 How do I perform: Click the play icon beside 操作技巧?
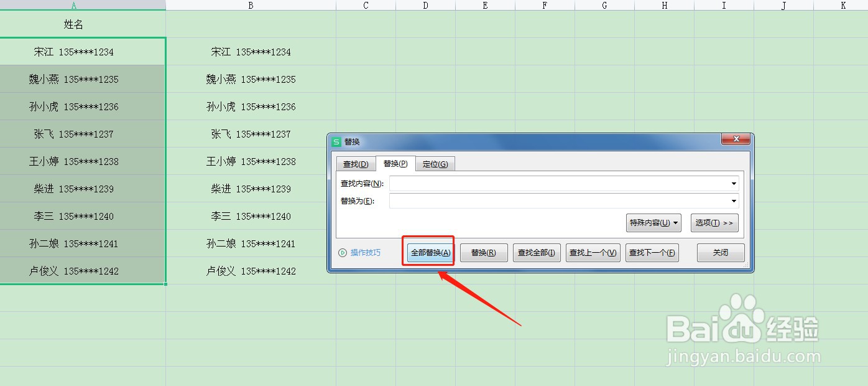point(343,253)
